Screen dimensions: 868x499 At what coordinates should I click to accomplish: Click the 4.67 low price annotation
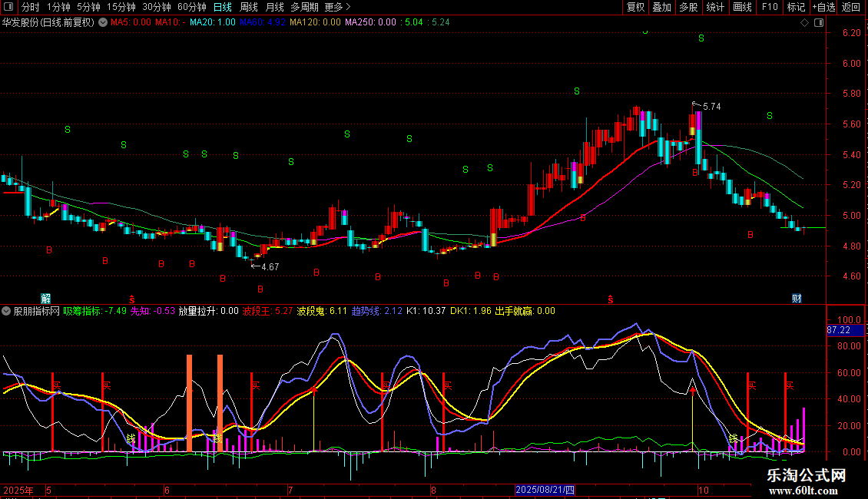pyautogui.click(x=270, y=267)
